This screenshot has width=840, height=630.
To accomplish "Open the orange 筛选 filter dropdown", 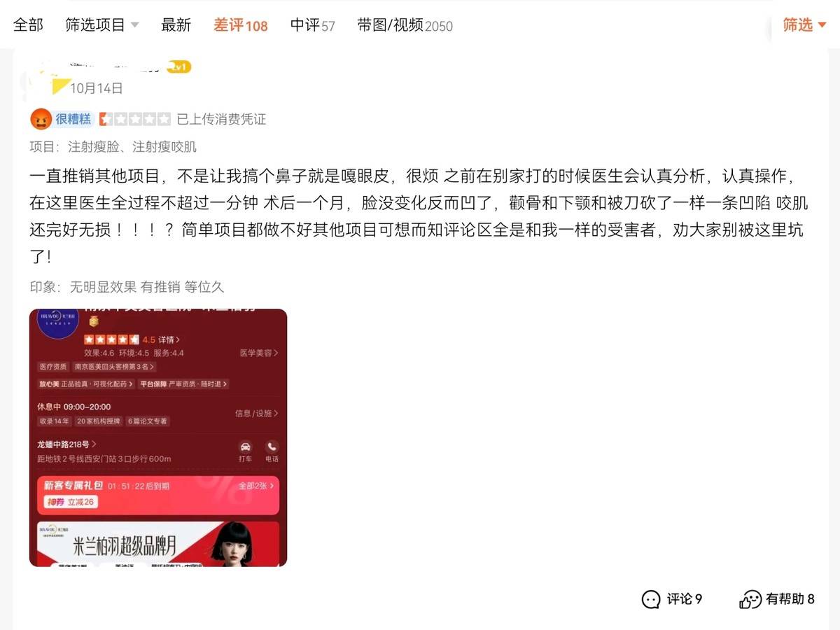I will point(804,25).
